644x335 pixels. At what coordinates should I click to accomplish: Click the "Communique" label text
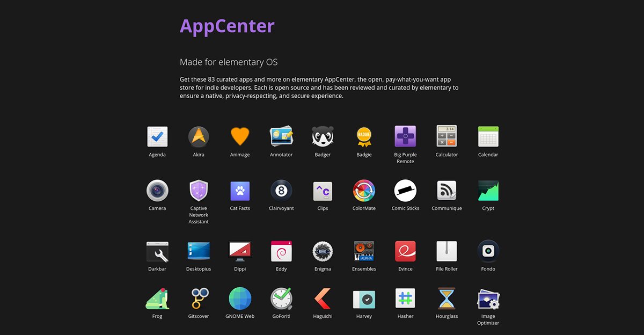pos(447,208)
